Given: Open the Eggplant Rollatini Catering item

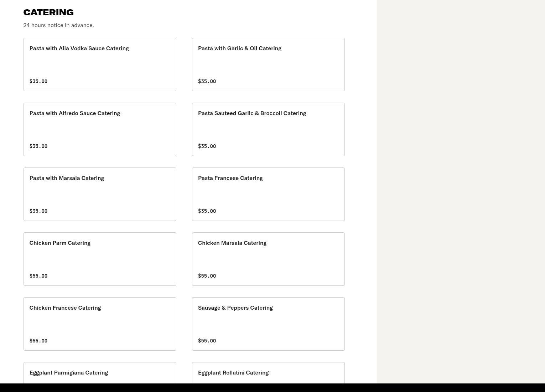Looking at the screenshot, I should pos(268,373).
